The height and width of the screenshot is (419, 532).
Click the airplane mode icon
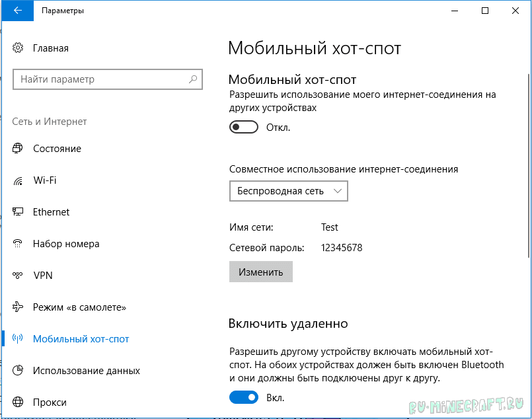[19, 307]
